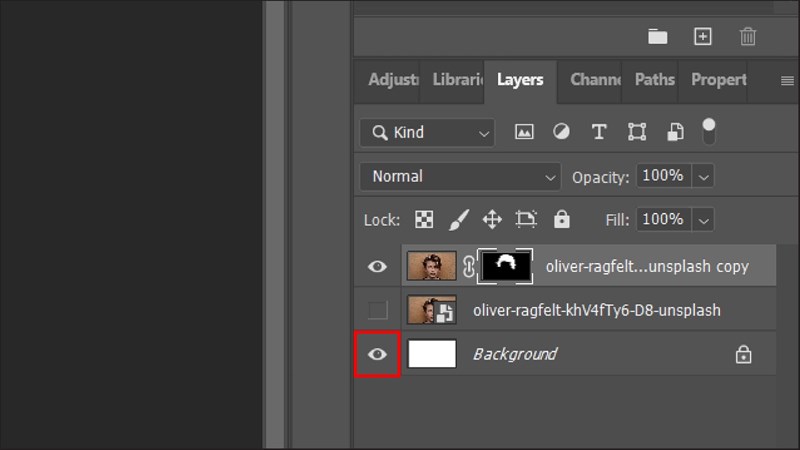Image resolution: width=800 pixels, height=450 pixels.
Task: Click the smart object layer thumbnail
Action: (x=432, y=310)
